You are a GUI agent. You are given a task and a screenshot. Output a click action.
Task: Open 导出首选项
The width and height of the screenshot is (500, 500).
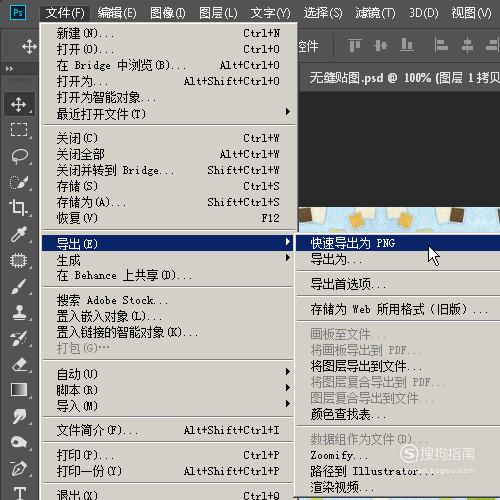point(398,284)
